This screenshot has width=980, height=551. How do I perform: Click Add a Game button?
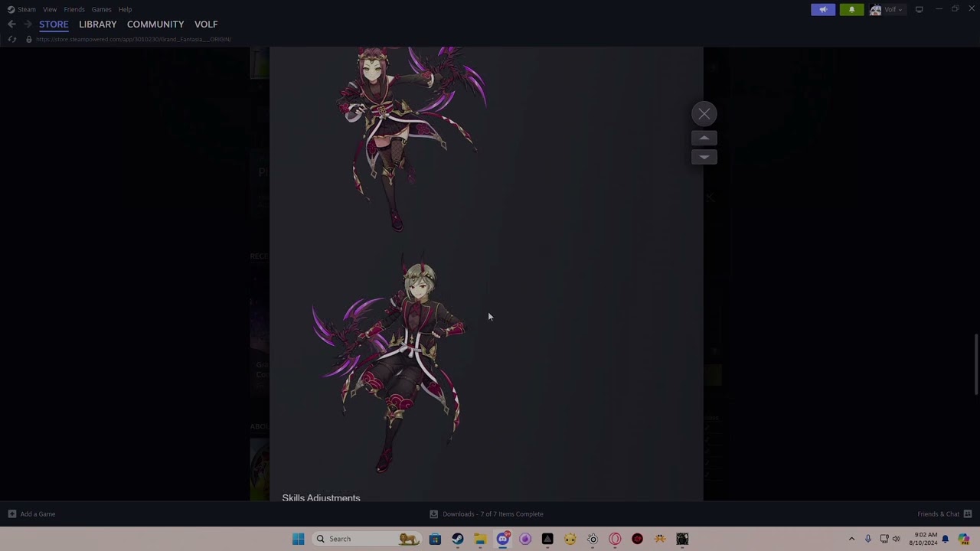[32, 514]
